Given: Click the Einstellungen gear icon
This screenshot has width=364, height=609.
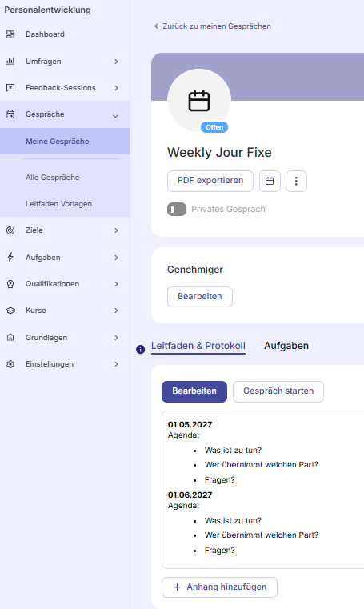Looking at the screenshot, I should pyautogui.click(x=10, y=364).
